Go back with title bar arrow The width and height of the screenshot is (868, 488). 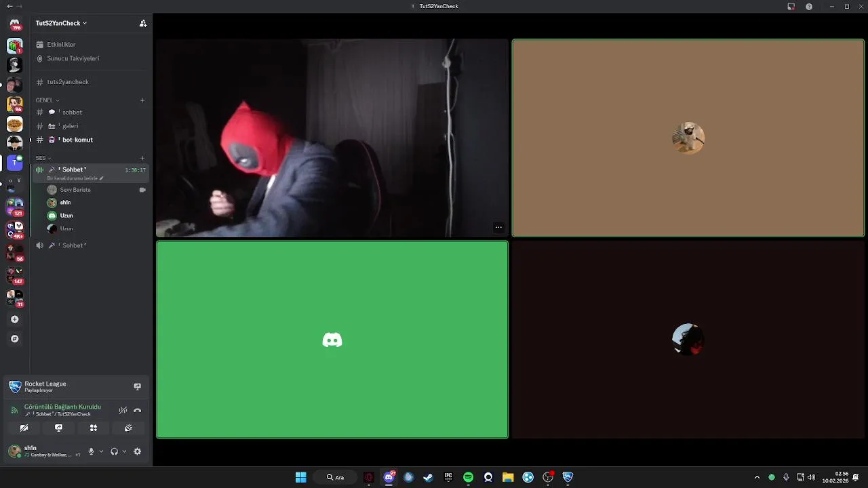pos(9,6)
